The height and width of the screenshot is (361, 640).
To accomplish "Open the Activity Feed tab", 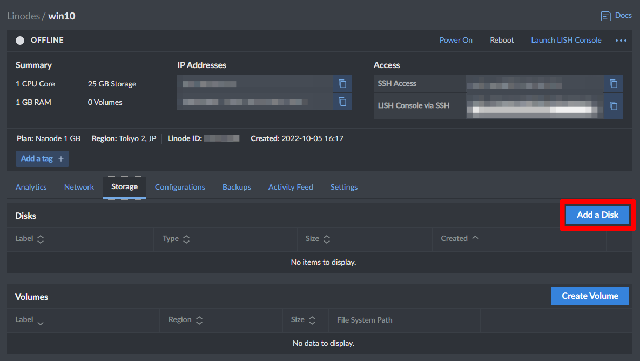I will click(291, 187).
